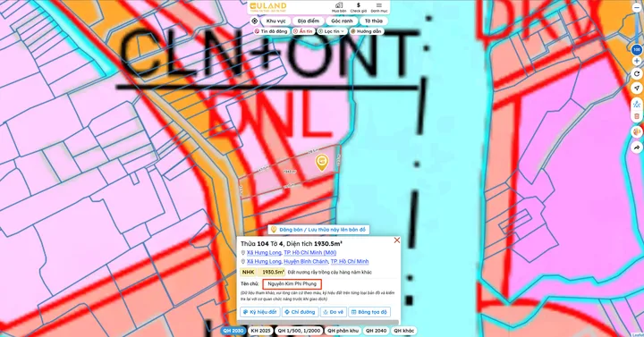644x337 pixels.
Task: Open the Mua bán section
Action: (x=339, y=7)
